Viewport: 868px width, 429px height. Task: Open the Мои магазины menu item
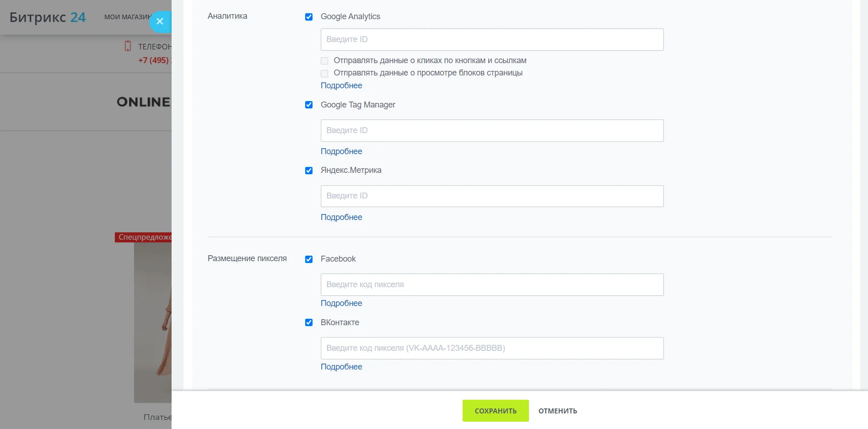pos(127,17)
